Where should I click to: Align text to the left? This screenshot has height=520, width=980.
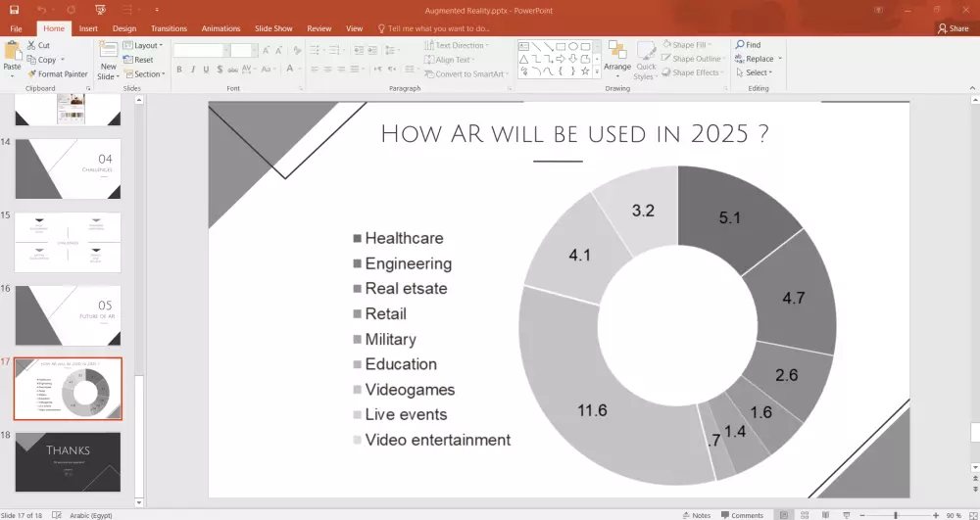pos(315,70)
